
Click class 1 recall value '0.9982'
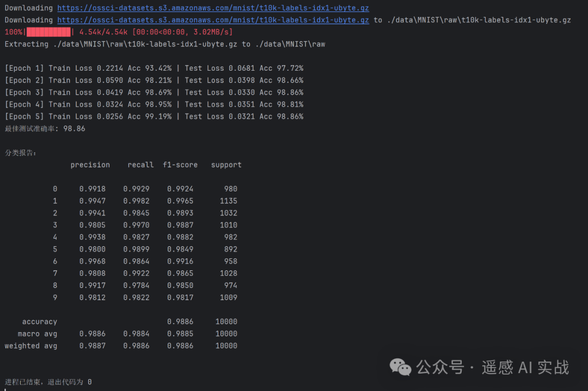pyautogui.click(x=136, y=201)
